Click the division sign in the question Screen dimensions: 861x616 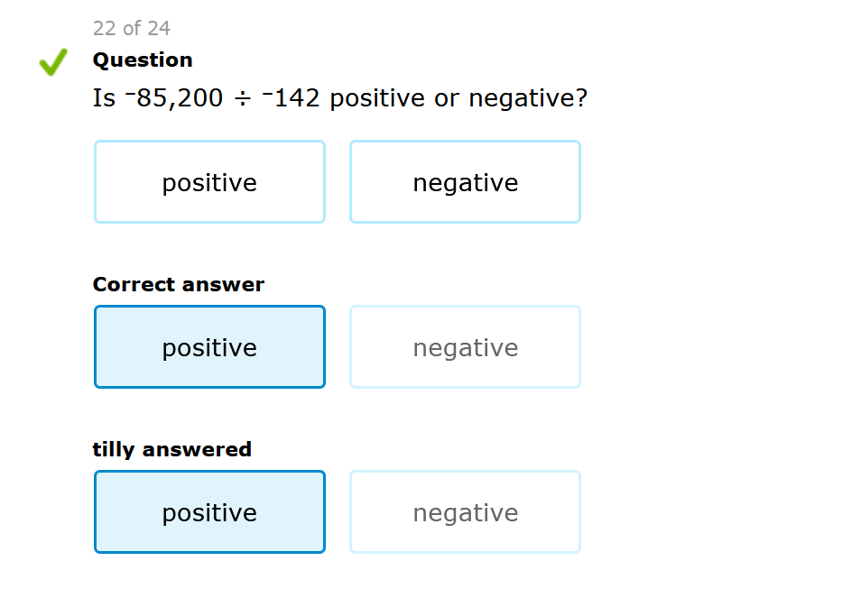point(243,99)
